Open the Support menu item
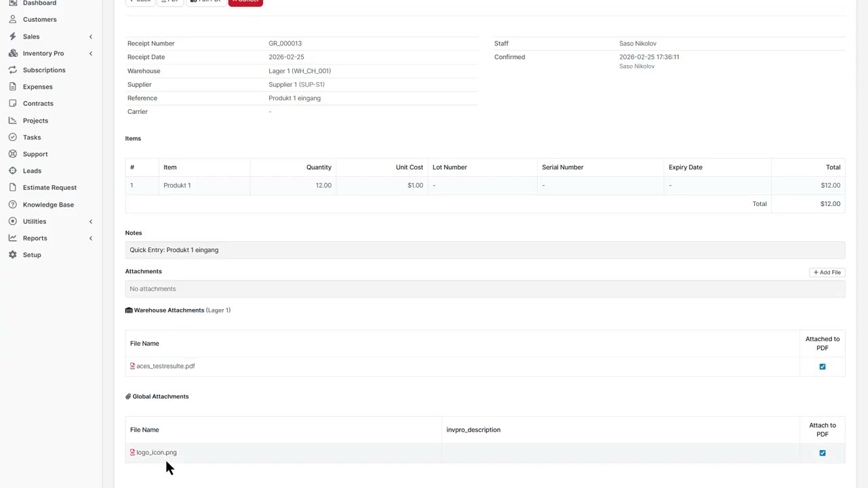The height and width of the screenshot is (488, 868). click(x=35, y=154)
